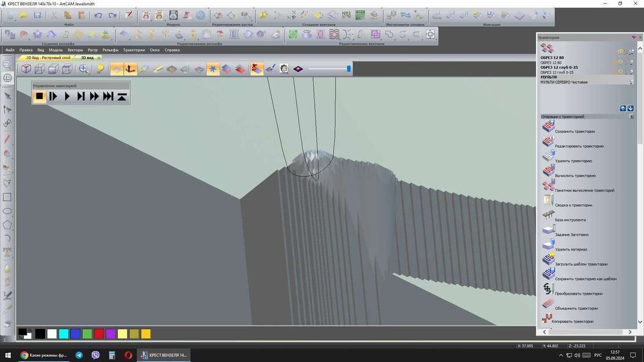Toggle the origin axes display in the 3D view toolbar

click(x=131, y=69)
